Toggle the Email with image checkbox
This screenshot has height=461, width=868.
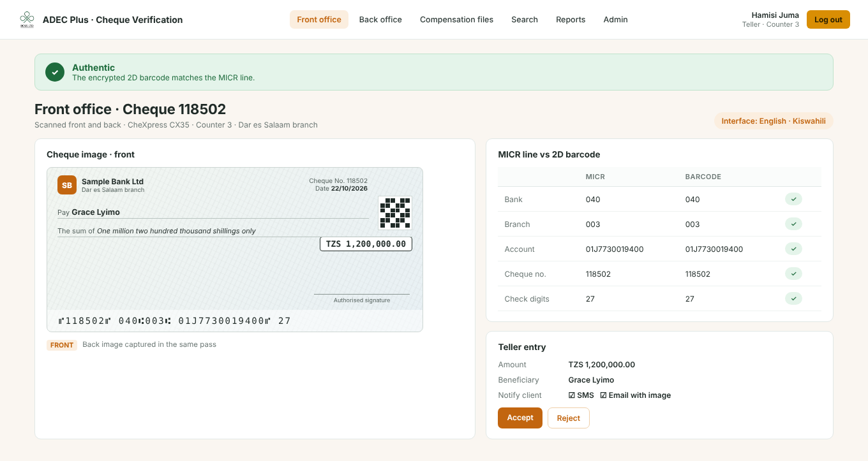click(x=603, y=395)
